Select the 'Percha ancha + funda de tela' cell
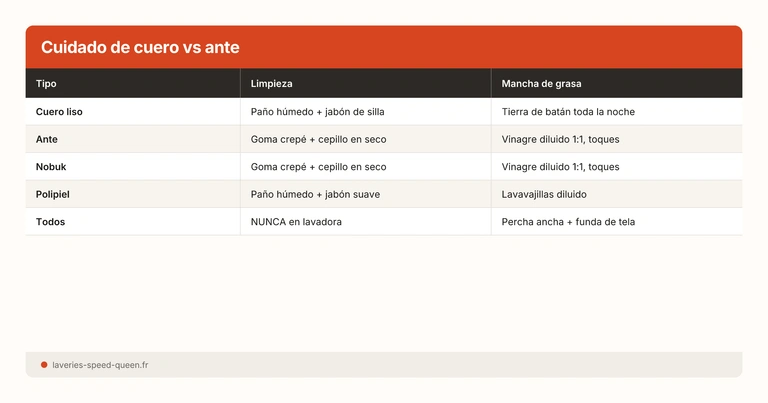 click(568, 222)
